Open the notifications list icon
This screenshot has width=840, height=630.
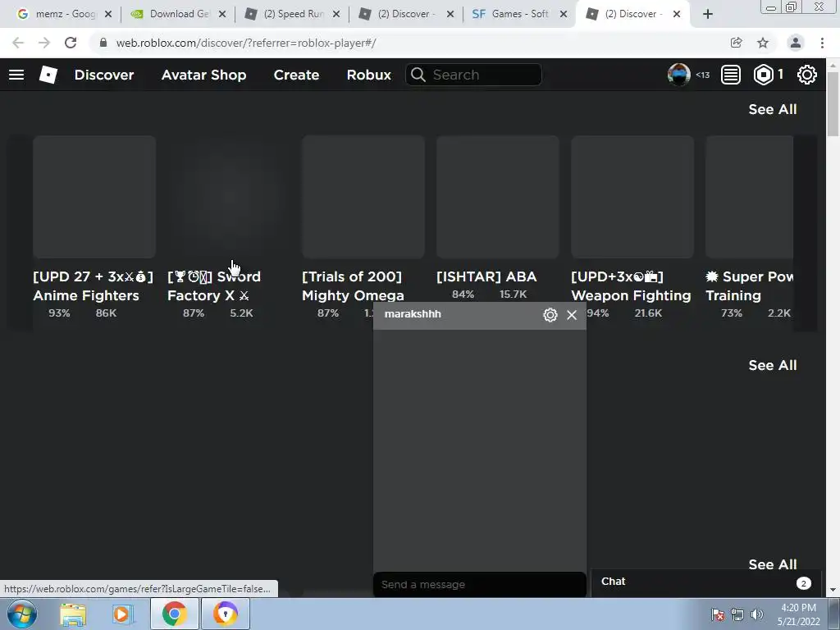coord(731,75)
